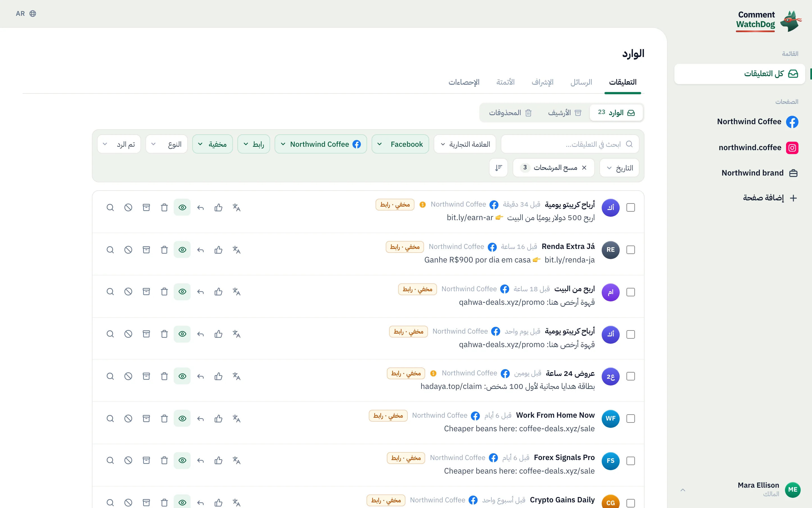812x508 pixels.
Task: Switch to the الأرشيف sub-tab
Action: tap(565, 113)
